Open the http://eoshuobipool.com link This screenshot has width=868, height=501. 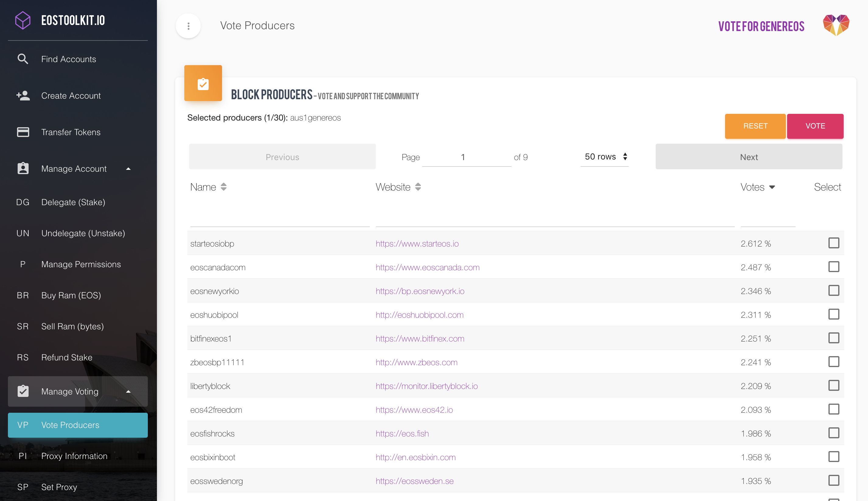click(x=419, y=315)
